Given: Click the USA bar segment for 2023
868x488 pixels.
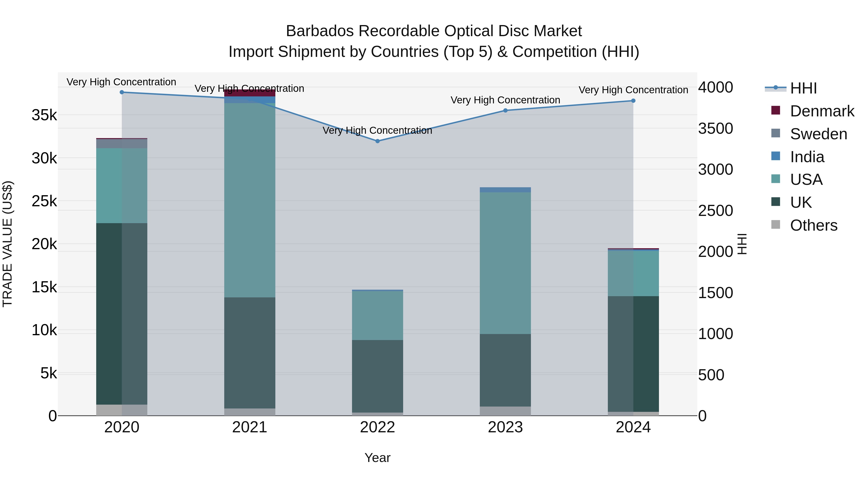Looking at the screenshot, I should pos(505,263).
